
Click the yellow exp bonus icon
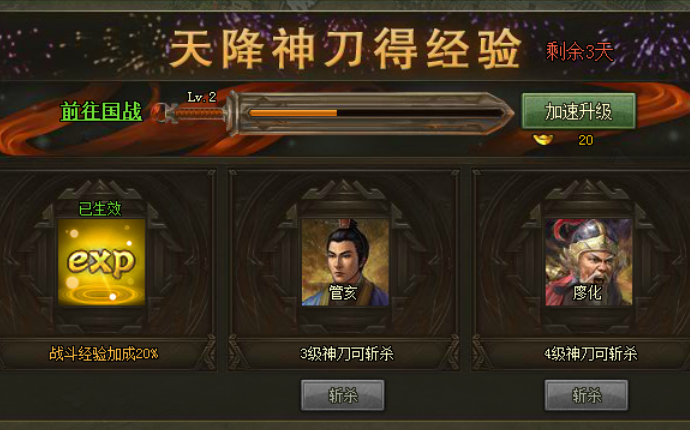tap(102, 262)
